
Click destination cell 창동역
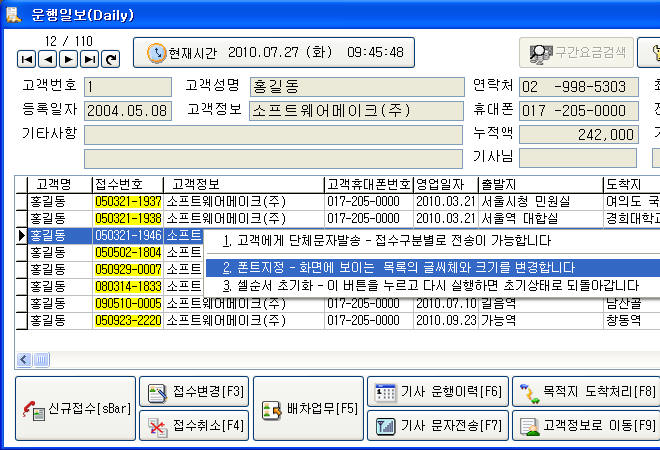coord(631,321)
